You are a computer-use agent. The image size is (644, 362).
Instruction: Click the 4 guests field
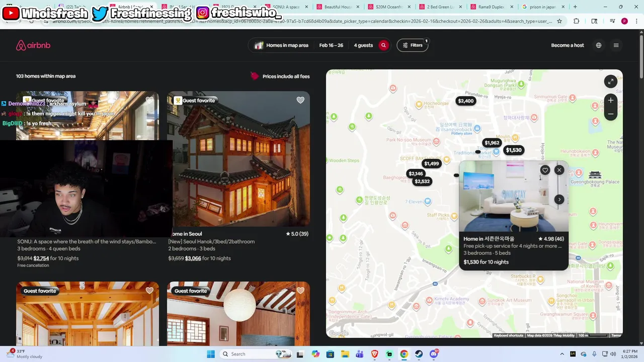pos(363,45)
